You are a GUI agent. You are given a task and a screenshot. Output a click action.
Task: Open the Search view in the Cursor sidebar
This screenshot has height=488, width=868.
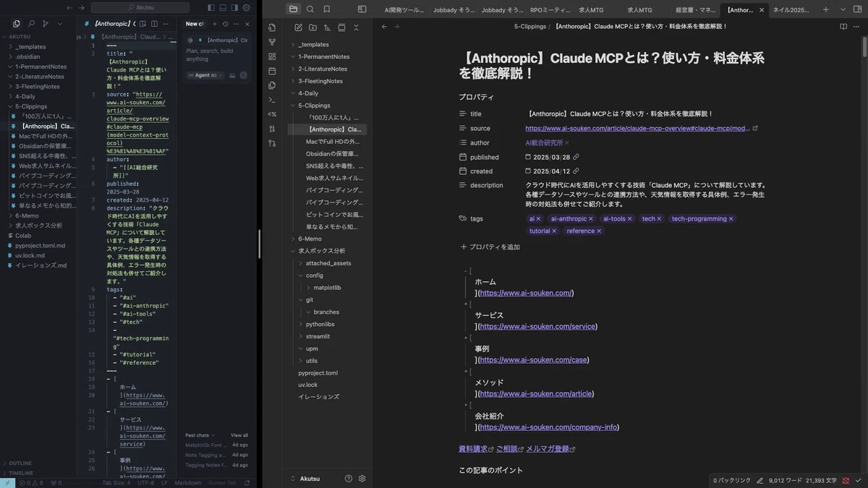31,24
